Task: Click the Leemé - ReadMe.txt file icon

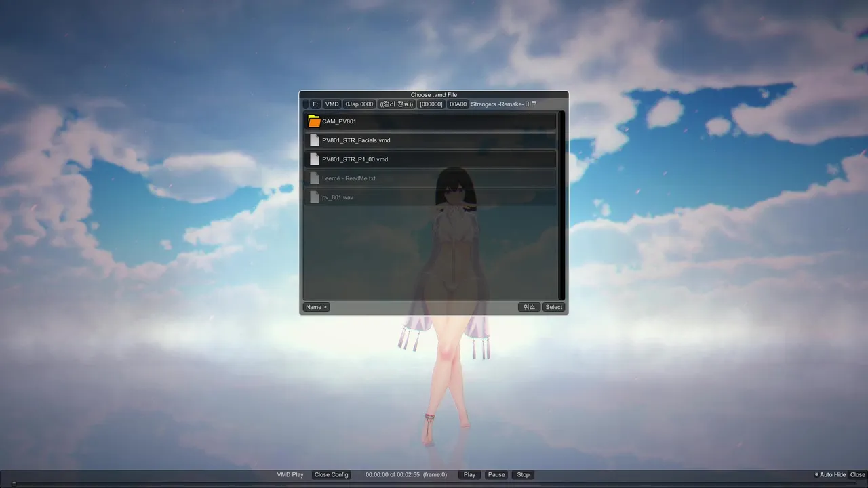Action: pos(314,178)
